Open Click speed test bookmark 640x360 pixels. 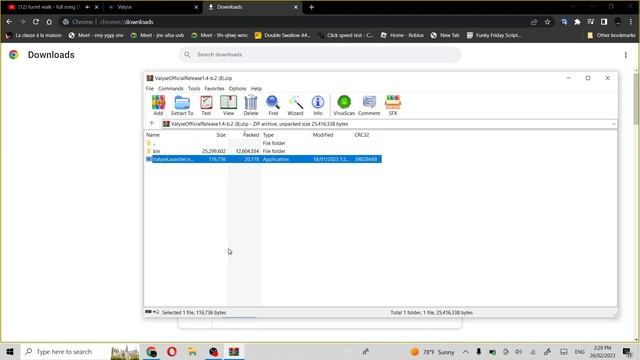click(346, 36)
